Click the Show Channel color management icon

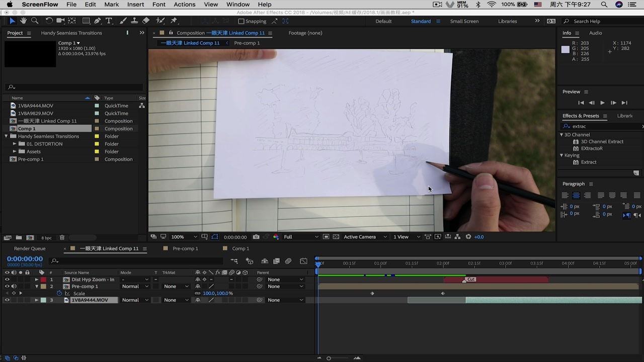[x=276, y=237]
